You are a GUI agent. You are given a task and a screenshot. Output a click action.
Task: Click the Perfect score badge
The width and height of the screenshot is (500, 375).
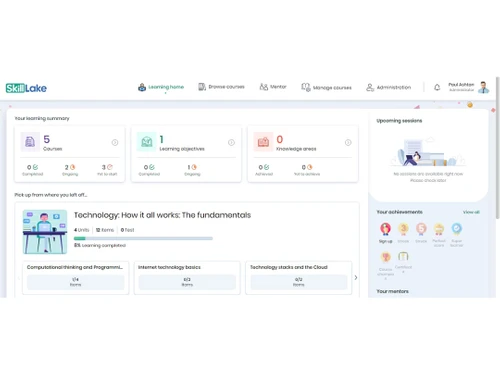[x=439, y=229]
